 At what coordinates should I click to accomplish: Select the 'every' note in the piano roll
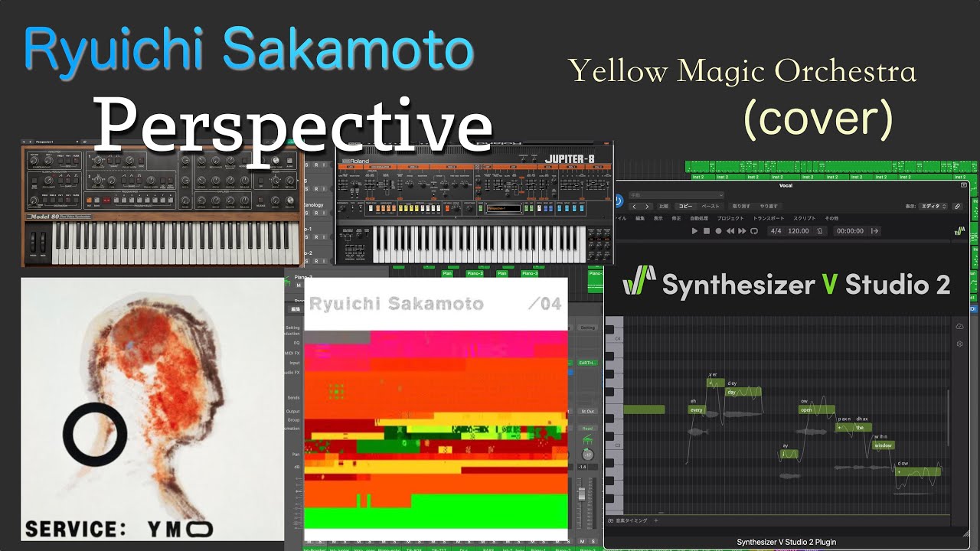click(697, 409)
